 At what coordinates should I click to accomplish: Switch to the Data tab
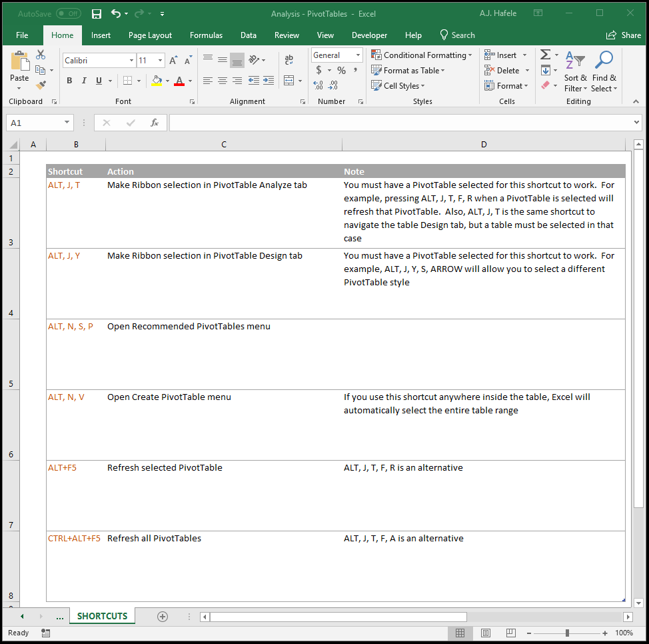(249, 35)
